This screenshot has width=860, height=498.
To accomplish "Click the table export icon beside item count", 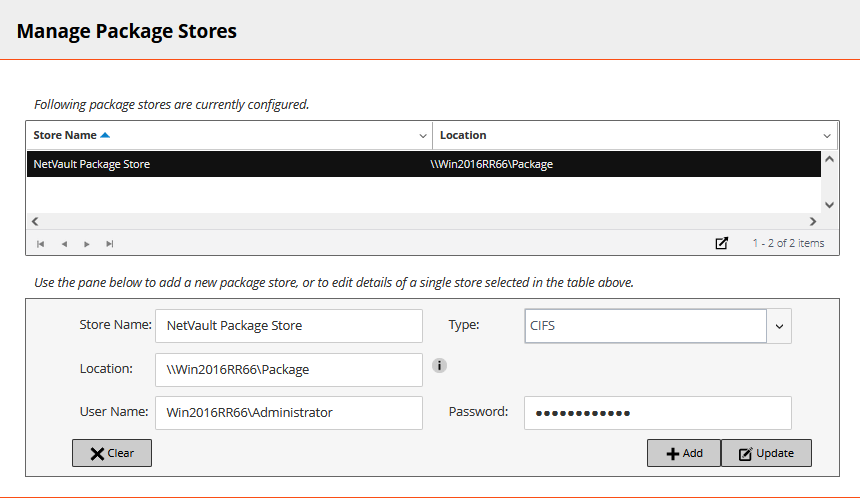I will [x=722, y=243].
